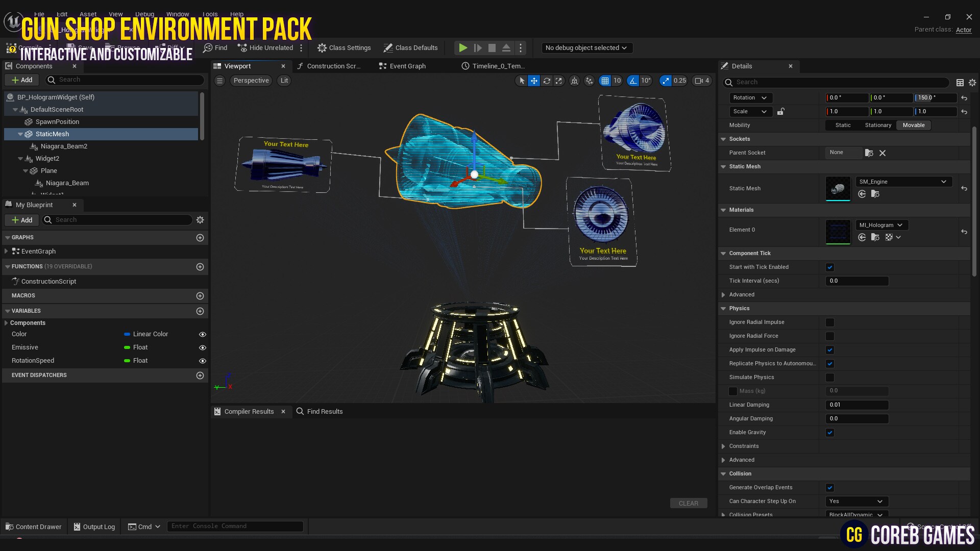Browse to SM_Engine asset in Content Browser
The width and height of the screenshot is (980, 551).
[x=875, y=194]
